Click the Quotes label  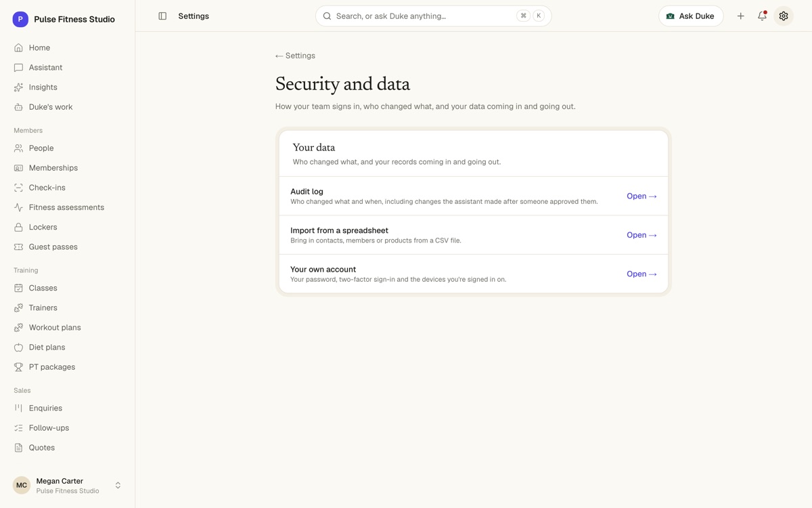point(42,447)
